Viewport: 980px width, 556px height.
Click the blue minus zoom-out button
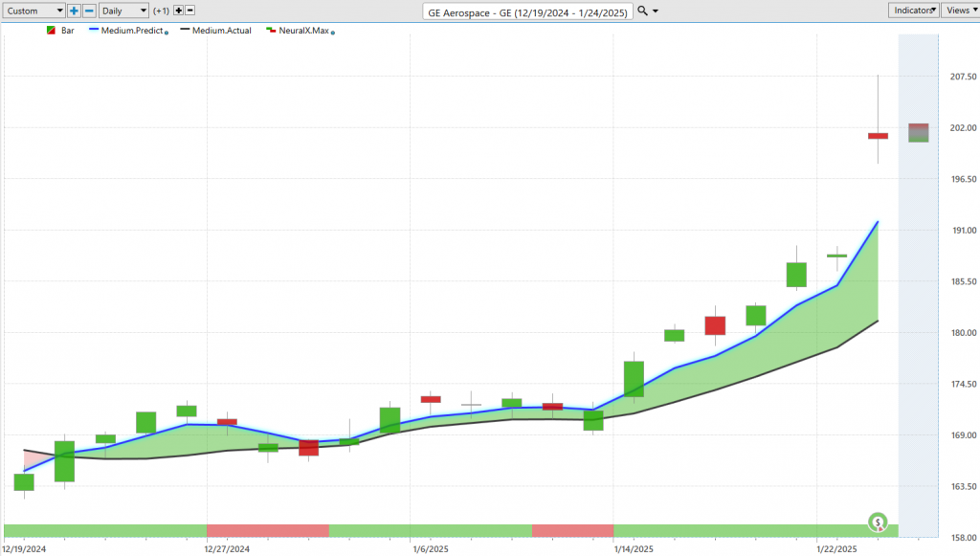(x=89, y=11)
